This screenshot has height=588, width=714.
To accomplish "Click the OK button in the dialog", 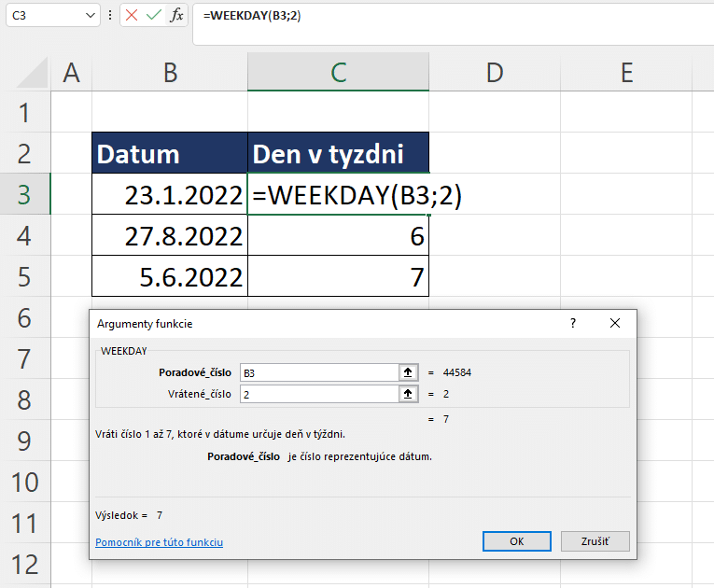I will [x=517, y=541].
